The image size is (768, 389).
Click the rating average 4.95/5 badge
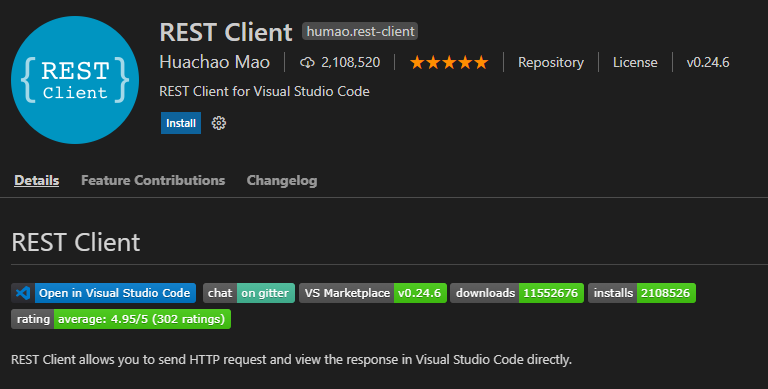pyautogui.click(x=120, y=319)
